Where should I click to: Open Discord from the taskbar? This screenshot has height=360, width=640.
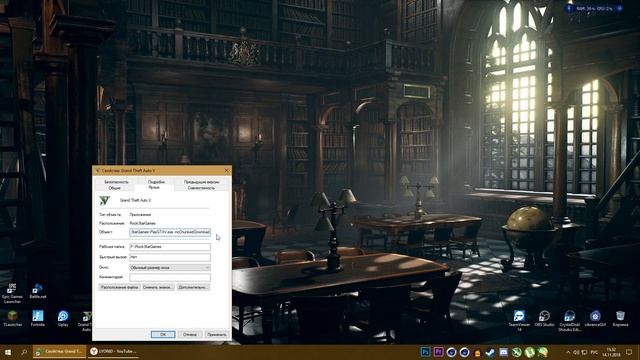pos(504,352)
